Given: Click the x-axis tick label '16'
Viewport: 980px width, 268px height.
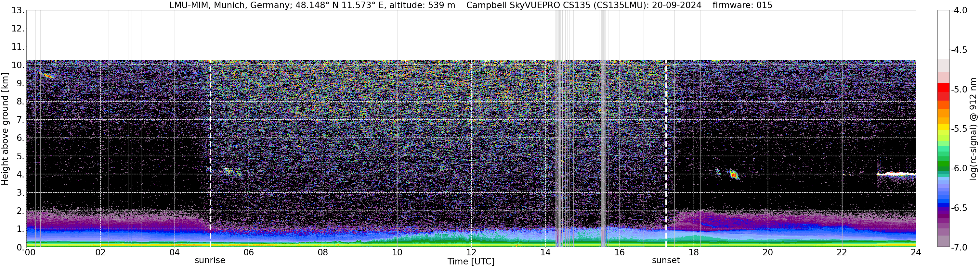Looking at the screenshot, I should (620, 252).
